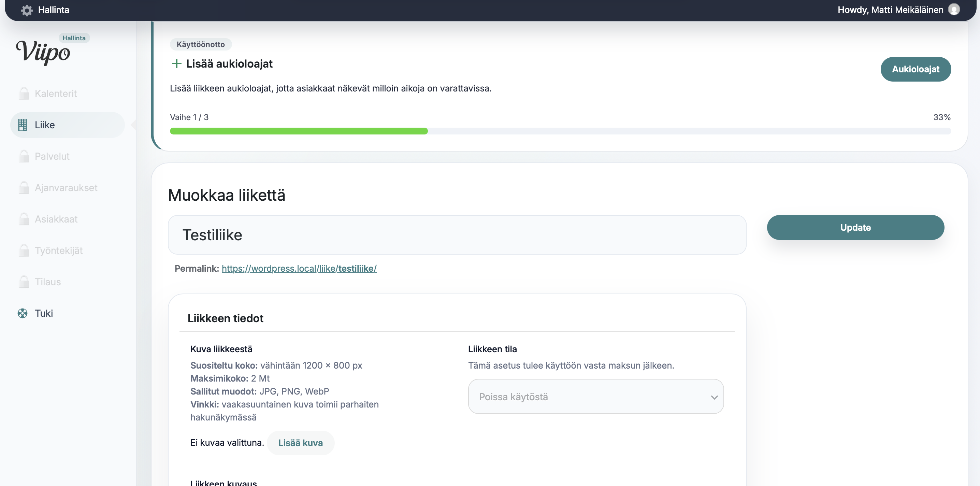Click Howdy, Matti Meikäläinen account text
The height and width of the screenshot is (486, 980).
tap(890, 10)
